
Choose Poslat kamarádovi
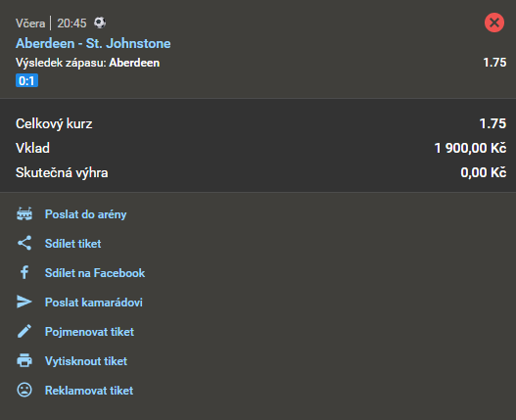coord(94,303)
